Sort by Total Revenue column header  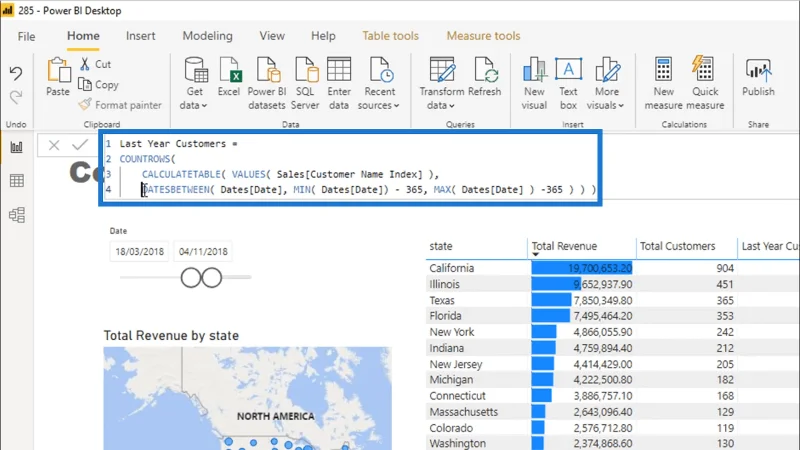tap(564, 246)
